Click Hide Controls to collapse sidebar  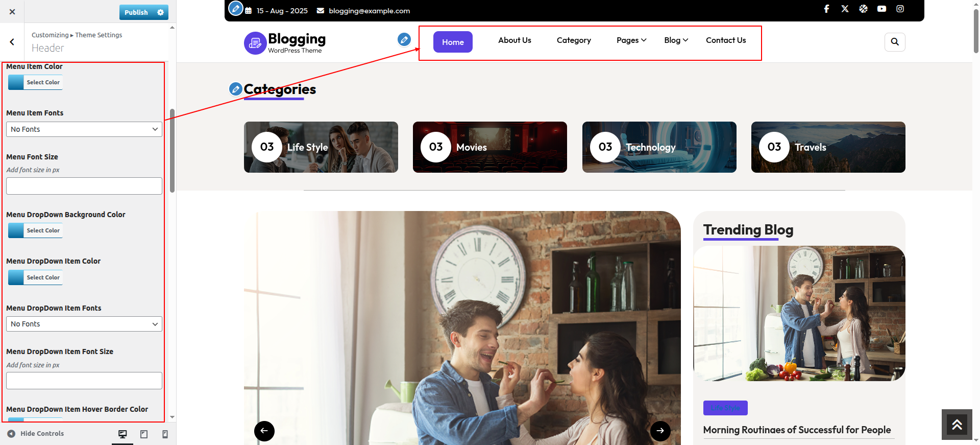36,434
